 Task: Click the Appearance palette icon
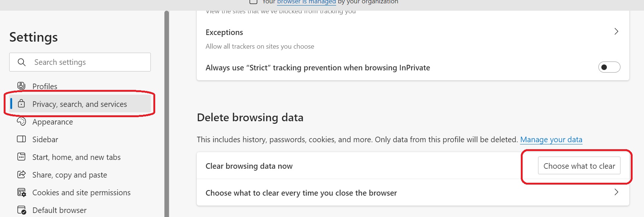tap(21, 122)
